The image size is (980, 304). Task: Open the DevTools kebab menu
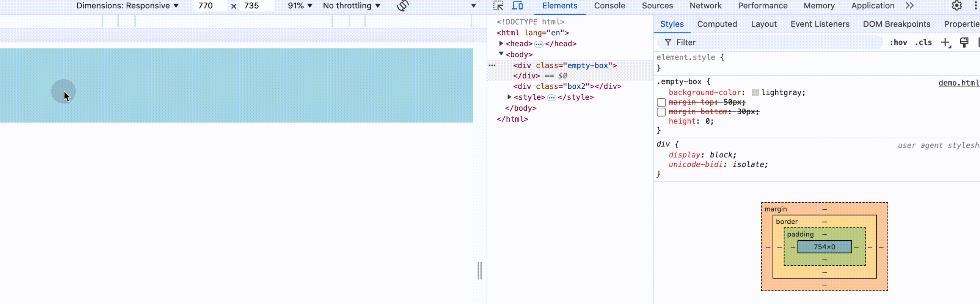[x=975, y=6]
